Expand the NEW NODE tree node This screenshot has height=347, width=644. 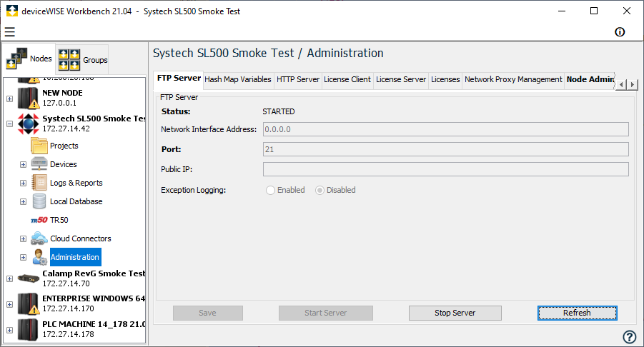[x=10, y=99]
